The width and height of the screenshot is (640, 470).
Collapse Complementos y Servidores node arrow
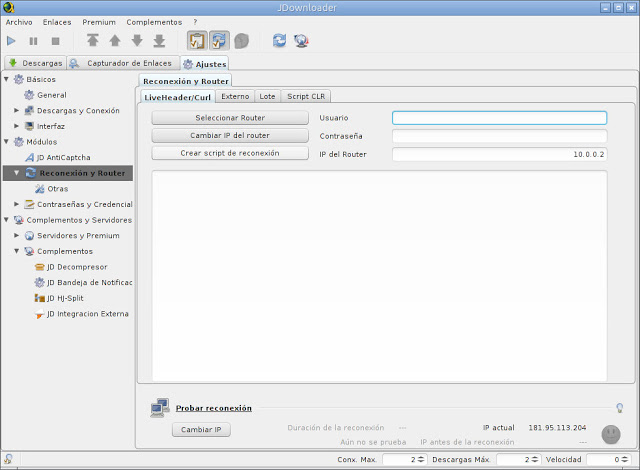pyautogui.click(x=7, y=219)
